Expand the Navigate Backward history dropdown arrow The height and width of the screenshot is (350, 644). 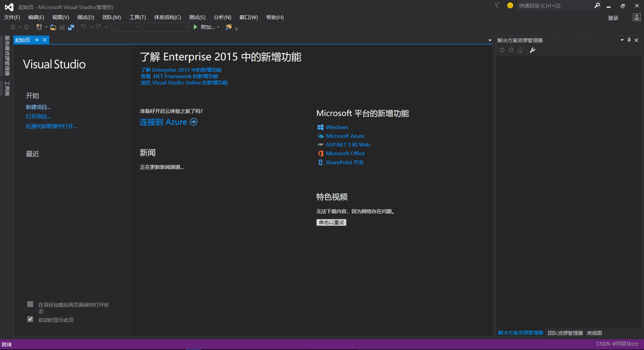pyautogui.click(x=20, y=27)
